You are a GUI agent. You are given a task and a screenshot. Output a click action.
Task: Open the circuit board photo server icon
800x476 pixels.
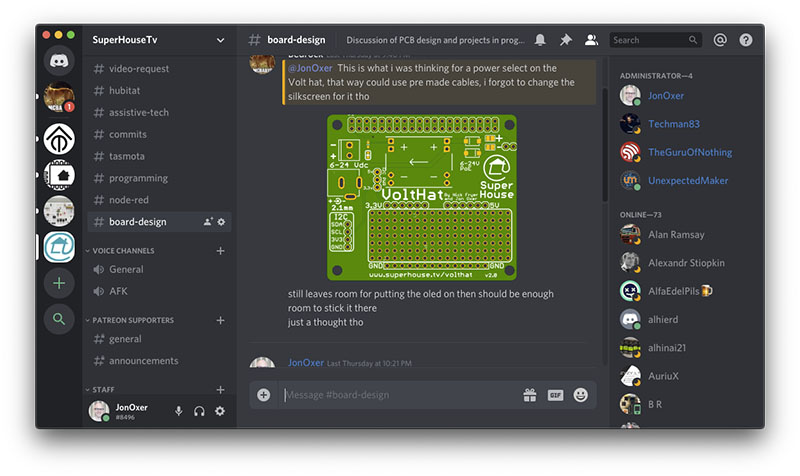59,211
